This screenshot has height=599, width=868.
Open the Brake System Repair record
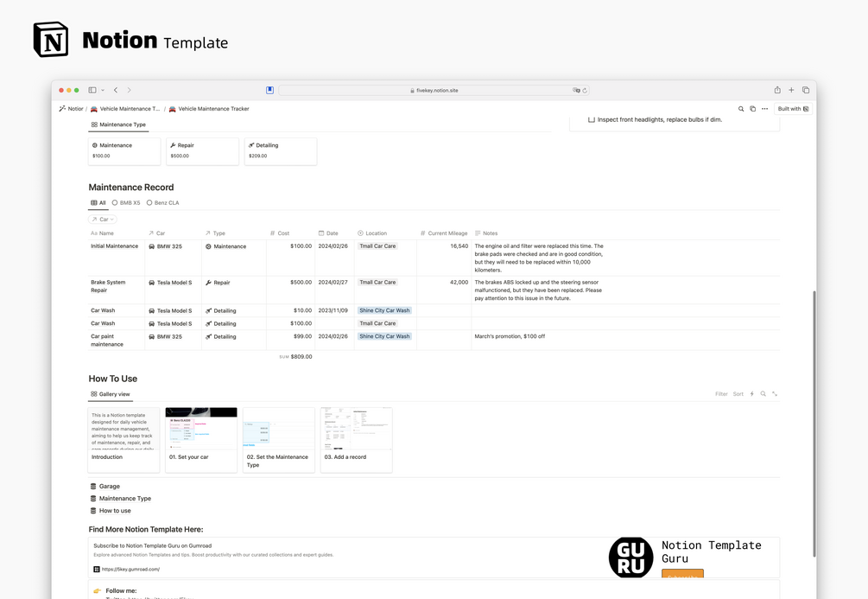point(108,286)
